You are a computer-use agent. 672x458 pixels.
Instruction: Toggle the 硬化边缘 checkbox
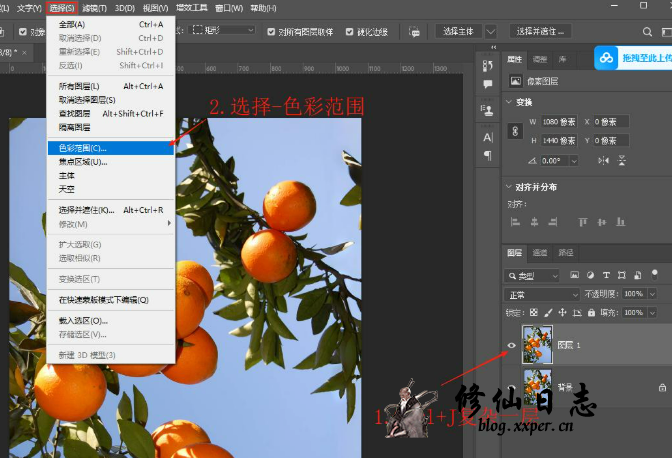click(x=350, y=31)
